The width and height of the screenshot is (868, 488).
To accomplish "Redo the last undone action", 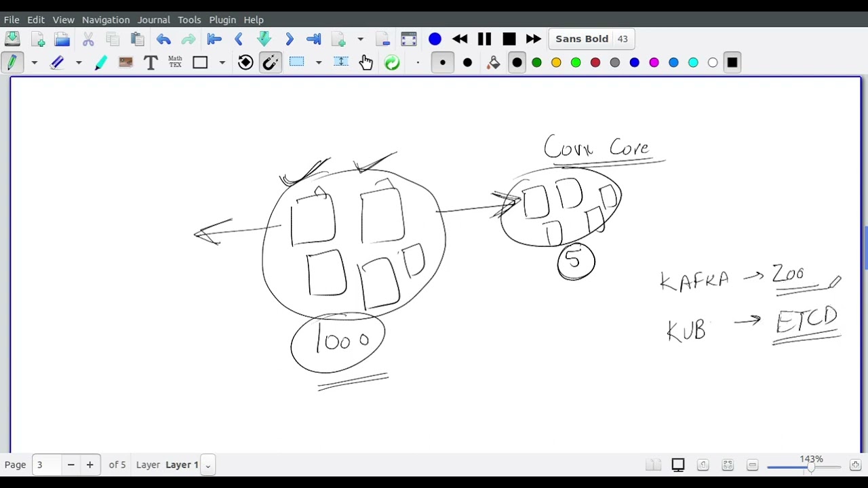I will point(189,39).
